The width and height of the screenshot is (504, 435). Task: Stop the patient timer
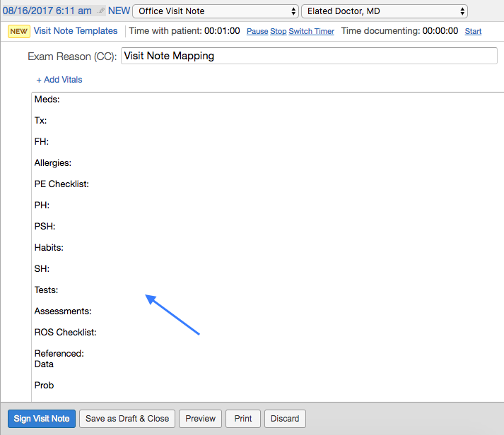pyautogui.click(x=279, y=32)
